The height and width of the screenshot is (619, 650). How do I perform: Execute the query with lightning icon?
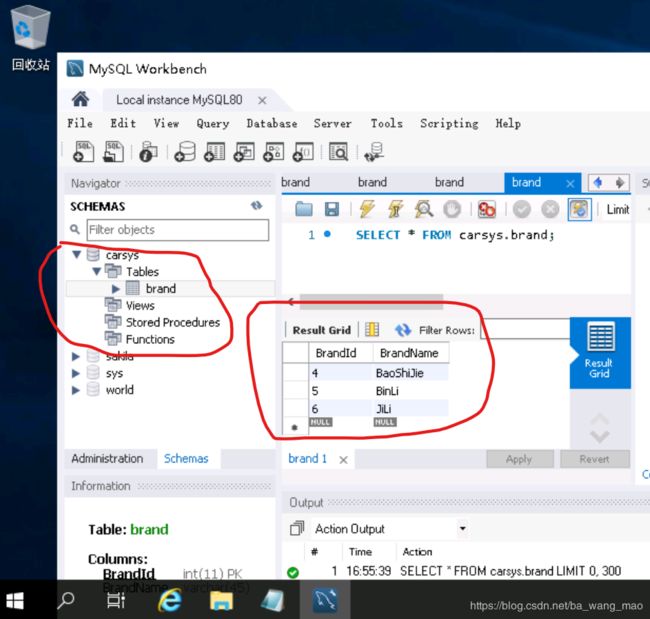pyautogui.click(x=366, y=209)
